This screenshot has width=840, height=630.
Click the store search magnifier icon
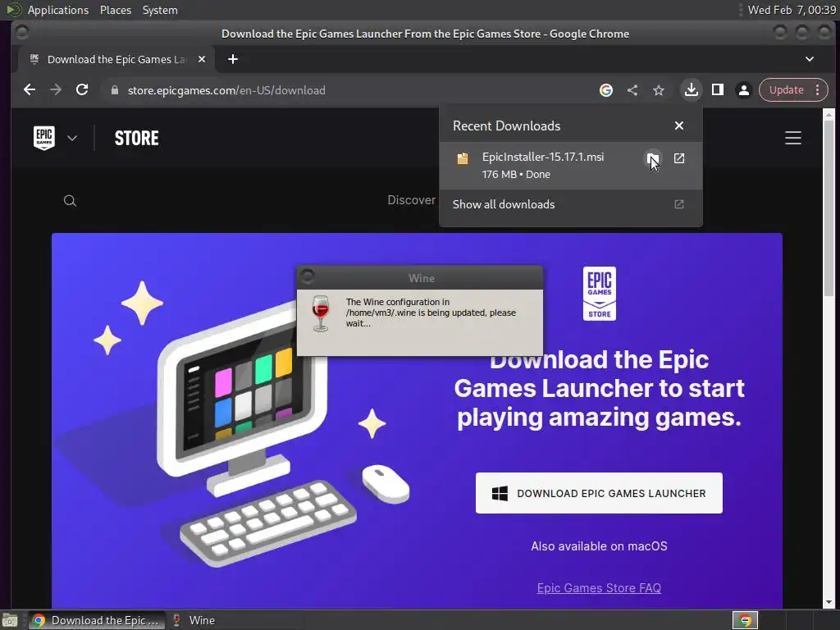pos(70,201)
